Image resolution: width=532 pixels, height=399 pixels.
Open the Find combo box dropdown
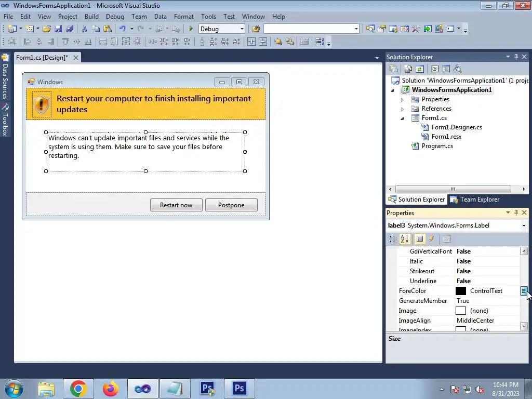pos(356,29)
